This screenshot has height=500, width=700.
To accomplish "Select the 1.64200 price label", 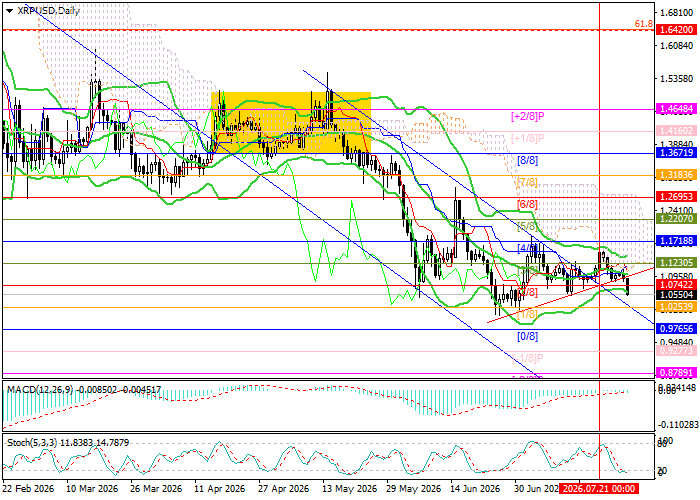I will [x=676, y=30].
